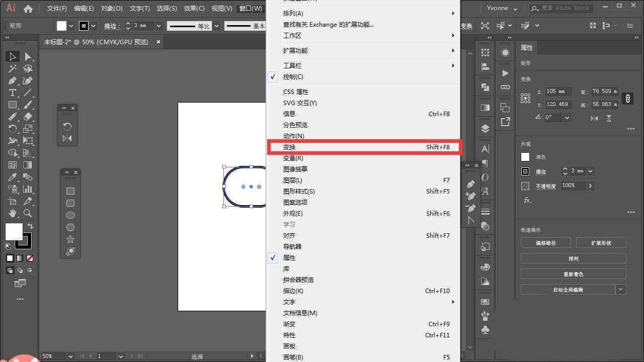Viewport: 644px width, 362px height.
Task: Select the Line Segment tool
Action: click(x=28, y=93)
